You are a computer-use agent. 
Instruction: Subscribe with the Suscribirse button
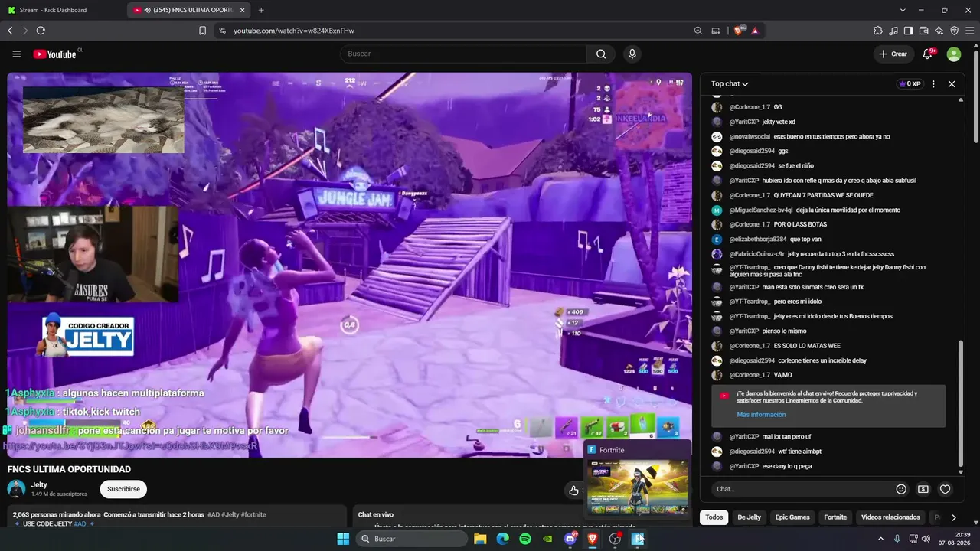pos(123,489)
